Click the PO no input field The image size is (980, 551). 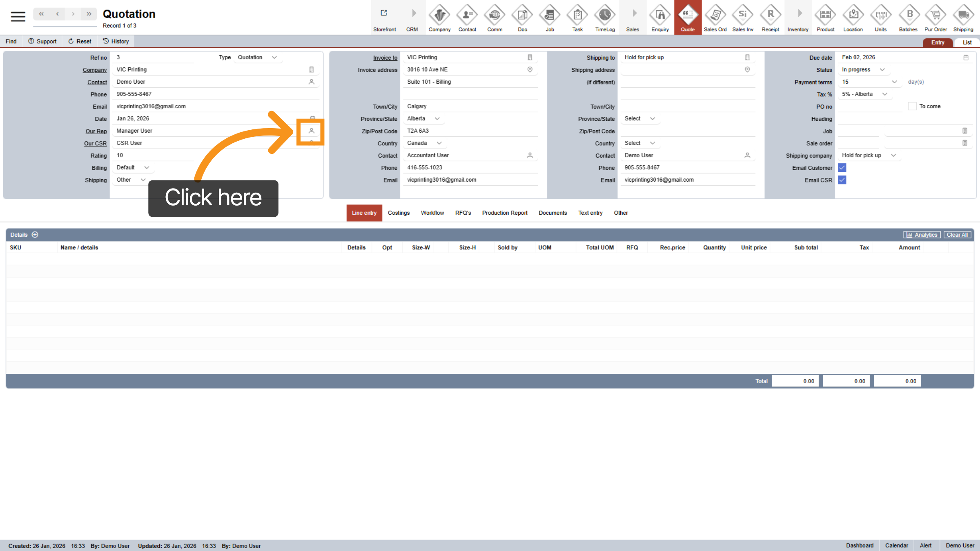[x=870, y=107]
